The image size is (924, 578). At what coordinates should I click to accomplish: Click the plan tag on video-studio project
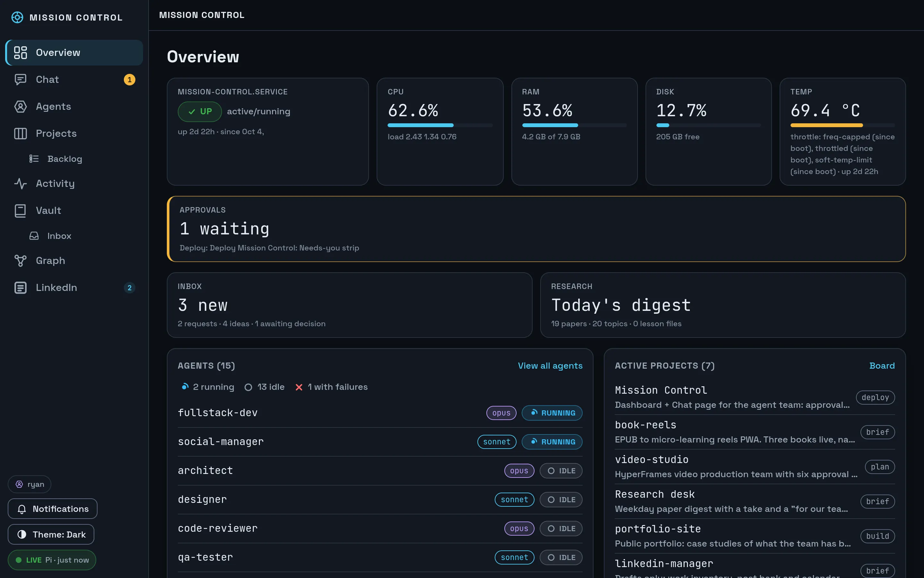click(x=880, y=467)
